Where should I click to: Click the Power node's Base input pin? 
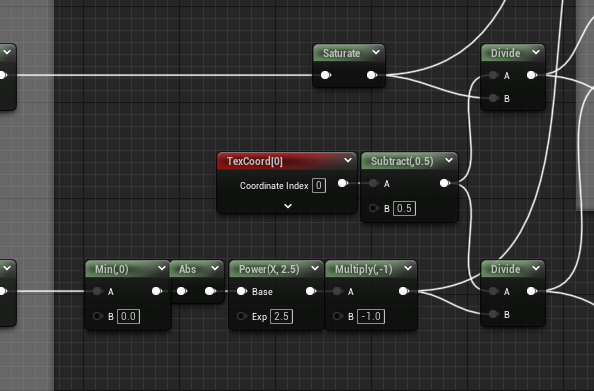[x=242, y=291]
